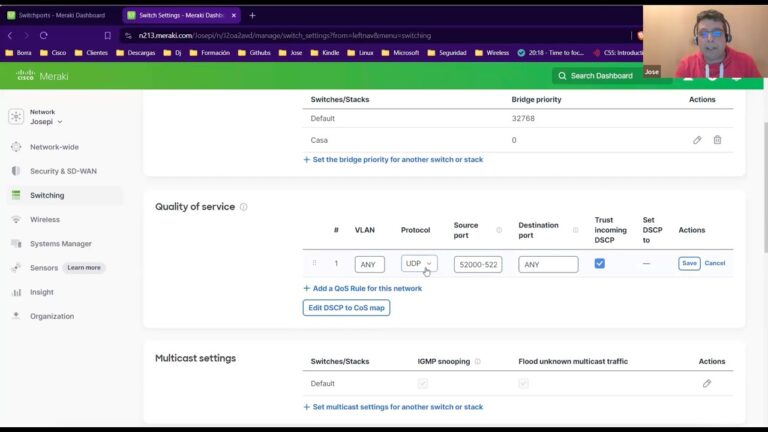The height and width of the screenshot is (432, 768).
Task: Click Quality of service info icon
Action: (243, 207)
